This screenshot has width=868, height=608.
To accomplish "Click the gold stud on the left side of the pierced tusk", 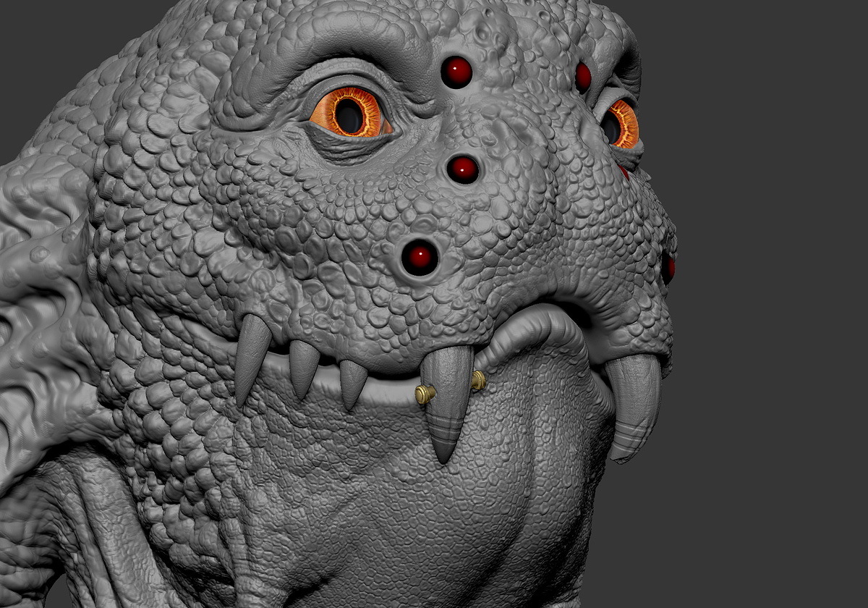I will pyautogui.click(x=425, y=394).
